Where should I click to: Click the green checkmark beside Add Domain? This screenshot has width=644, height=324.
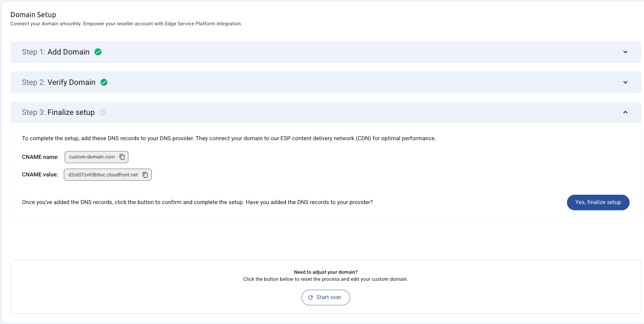point(98,52)
